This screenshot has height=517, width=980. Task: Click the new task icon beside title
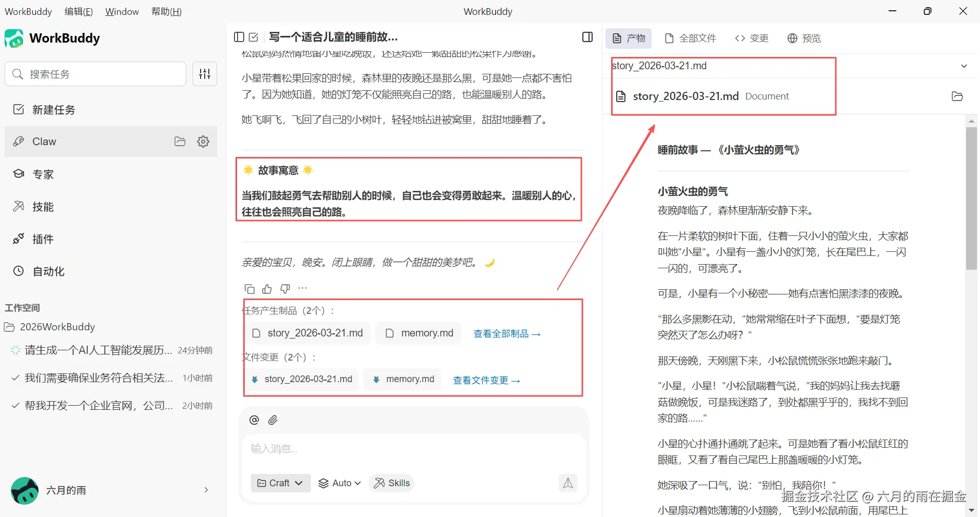[253, 37]
